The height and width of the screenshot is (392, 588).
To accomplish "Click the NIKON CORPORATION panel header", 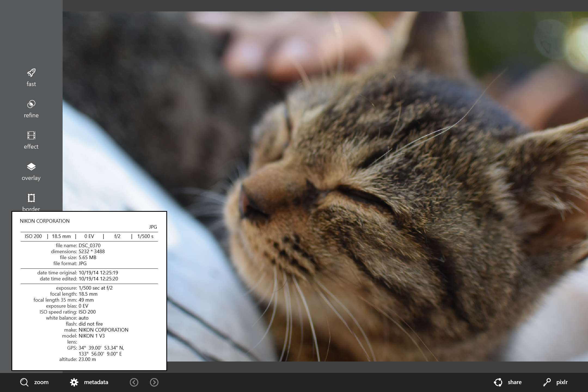I will 45,221.
